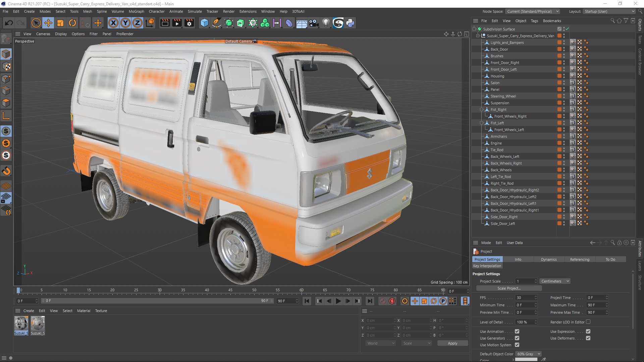The height and width of the screenshot is (362, 644).
Task: Collapse the Fist_Right tree node
Action: [x=482, y=110]
